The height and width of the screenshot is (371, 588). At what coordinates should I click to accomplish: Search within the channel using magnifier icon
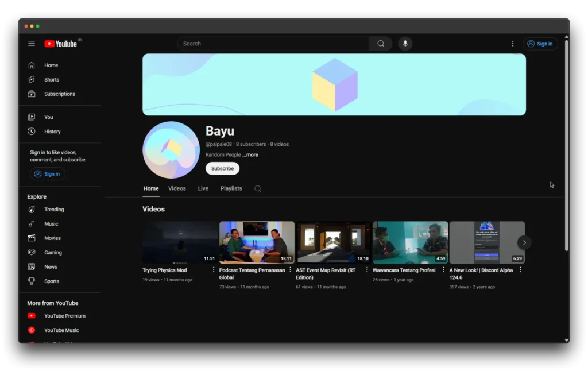click(x=258, y=189)
